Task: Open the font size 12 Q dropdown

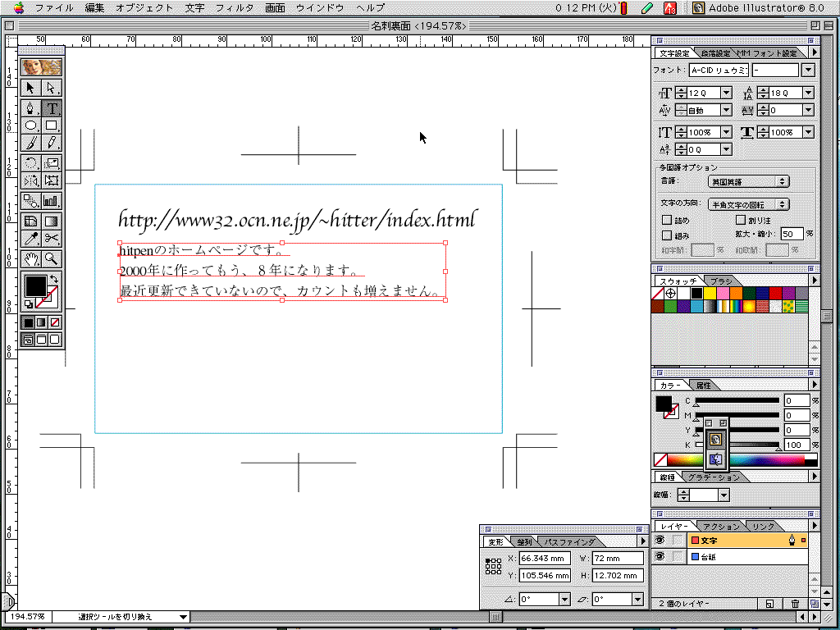Action: point(726,94)
